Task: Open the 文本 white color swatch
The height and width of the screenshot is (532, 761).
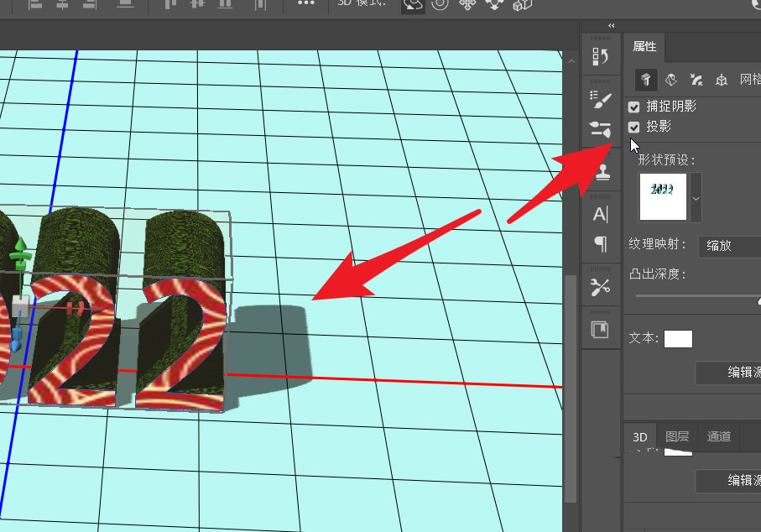Action: [678, 338]
